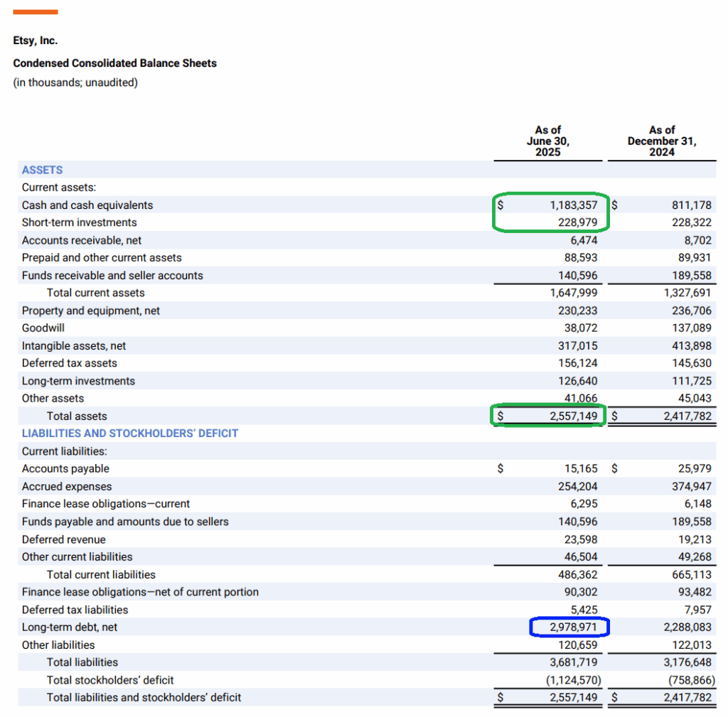
Task: Select 'Accounts payable' row label
Action: tap(65, 469)
